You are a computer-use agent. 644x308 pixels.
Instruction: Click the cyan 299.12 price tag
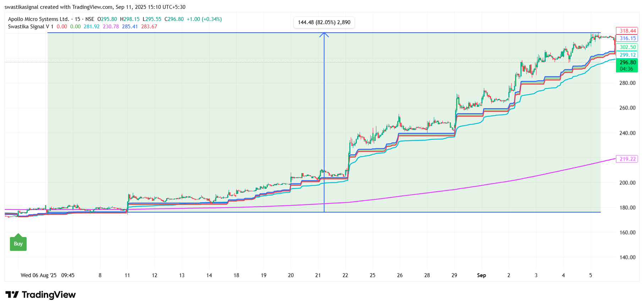click(x=627, y=55)
